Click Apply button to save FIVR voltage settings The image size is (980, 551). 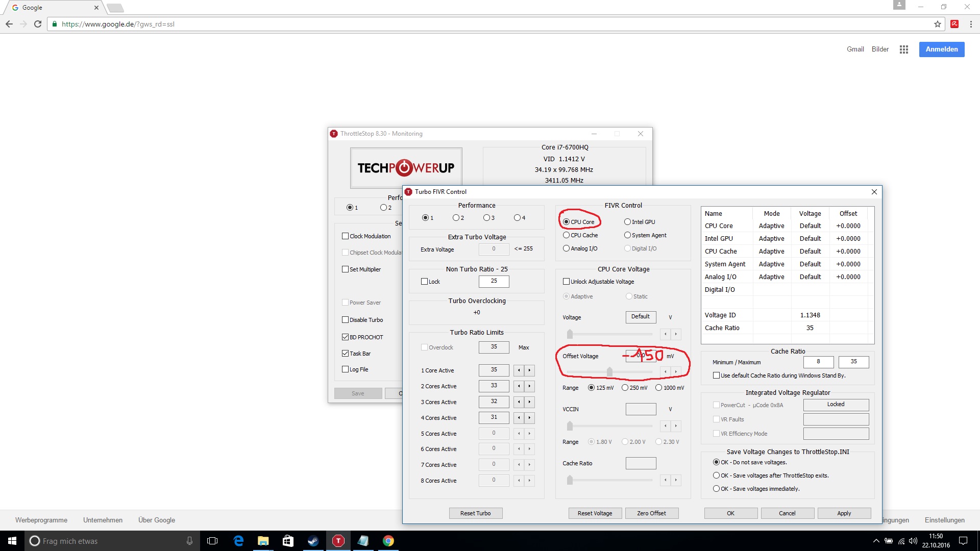point(844,513)
